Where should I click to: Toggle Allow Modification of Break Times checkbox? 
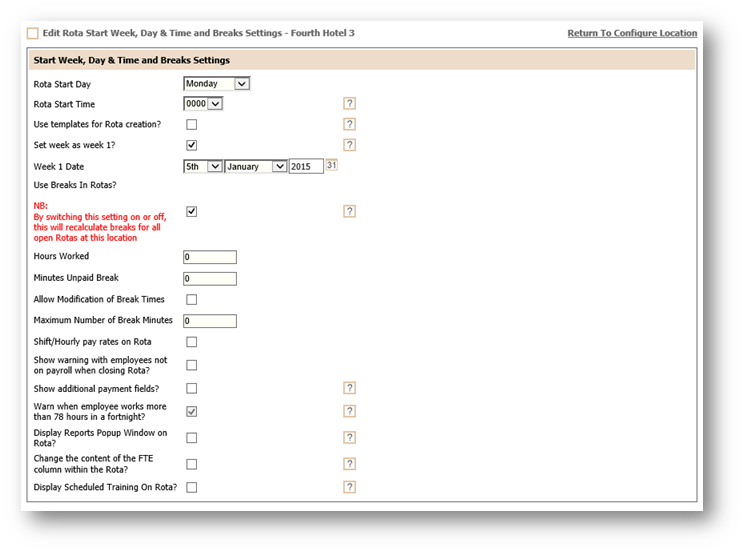191,299
